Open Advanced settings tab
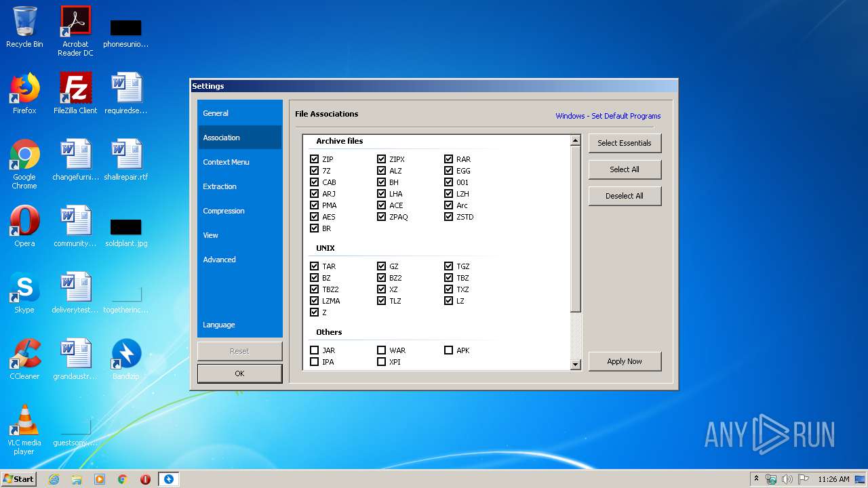The image size is (868, 488). click(240, 260)
